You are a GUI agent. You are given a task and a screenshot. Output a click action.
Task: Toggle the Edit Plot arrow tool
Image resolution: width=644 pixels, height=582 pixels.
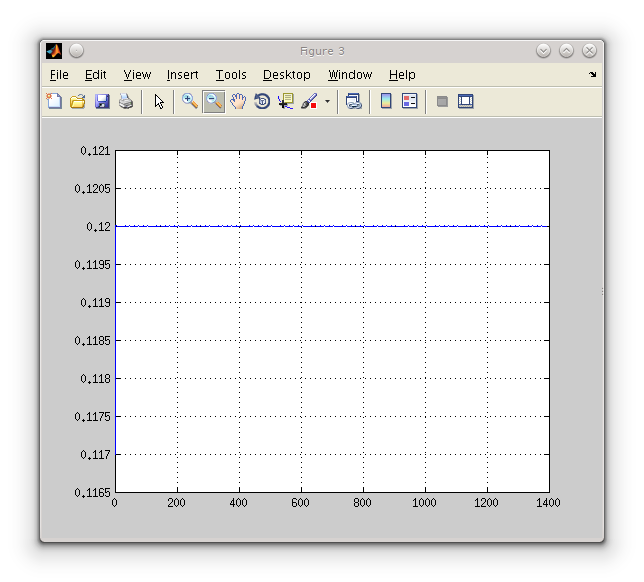pos(159,101)
